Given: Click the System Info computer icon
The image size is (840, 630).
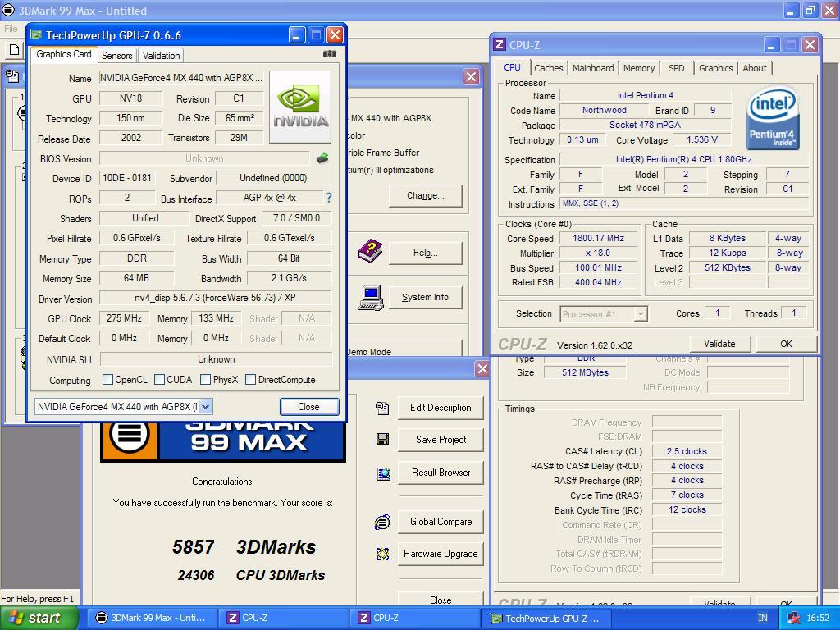Looking at the screenshot, I should click(371, 297).
